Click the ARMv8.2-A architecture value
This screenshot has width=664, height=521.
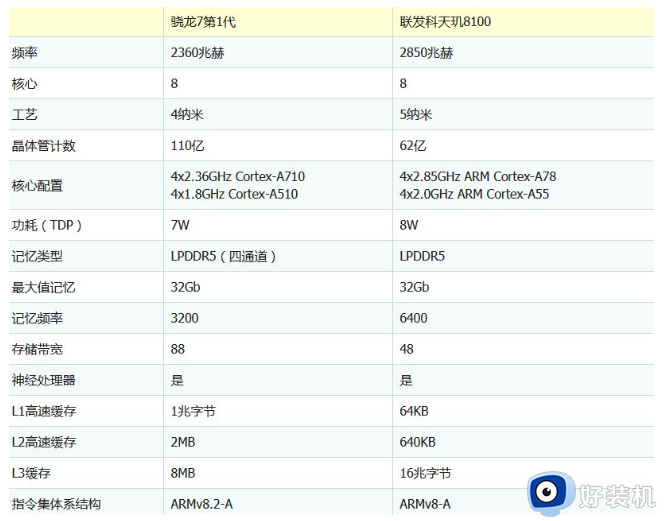pyautogui.click(x=202, y=504)
